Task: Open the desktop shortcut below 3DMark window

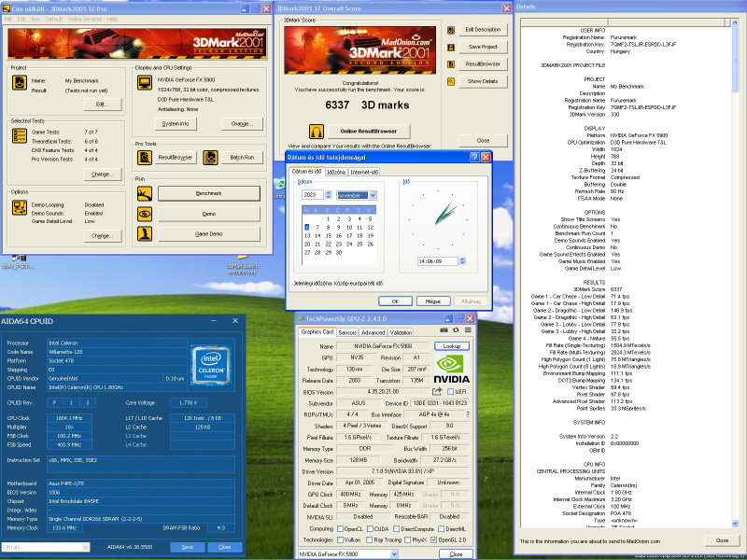Action: [19, 261]
